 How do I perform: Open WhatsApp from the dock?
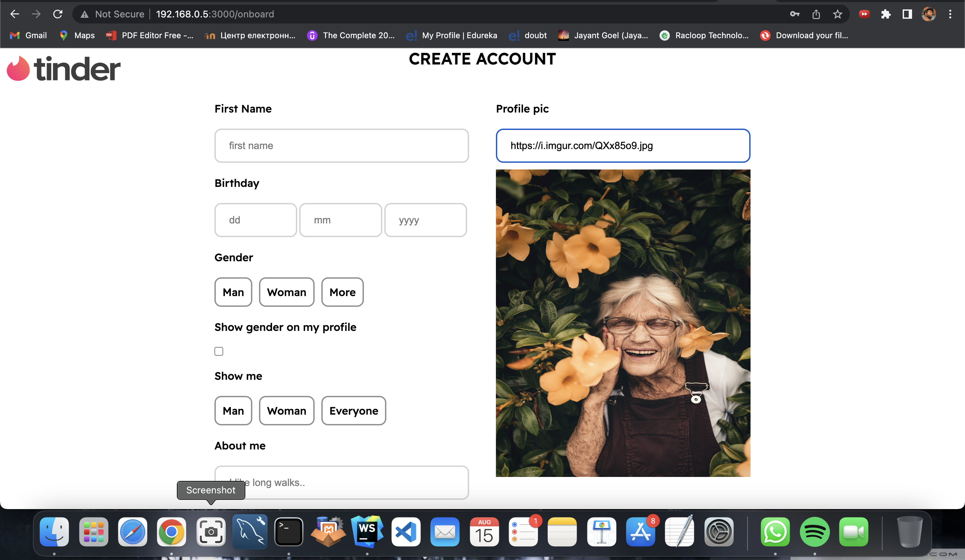tap(775, 532)
